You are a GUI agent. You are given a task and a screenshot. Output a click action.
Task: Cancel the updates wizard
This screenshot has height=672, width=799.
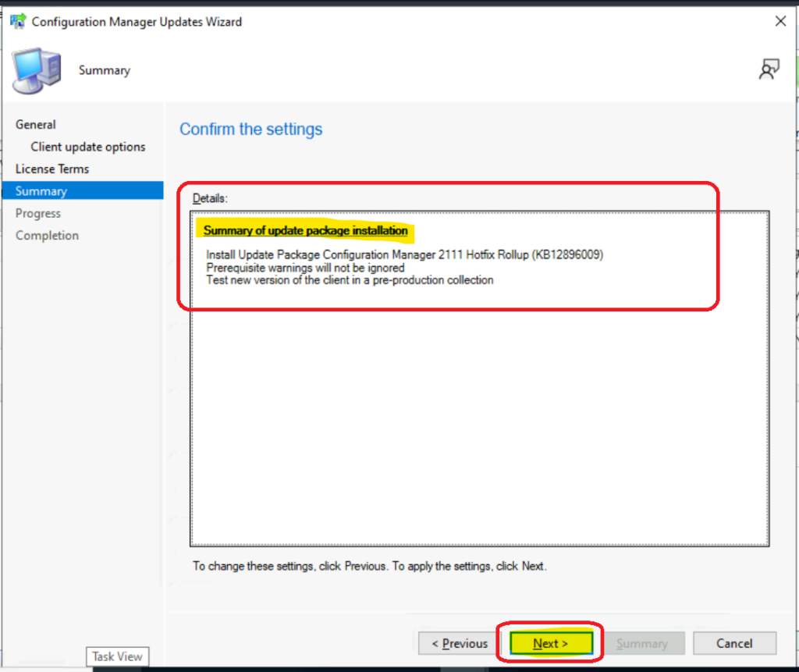click(x=734, y=643)
